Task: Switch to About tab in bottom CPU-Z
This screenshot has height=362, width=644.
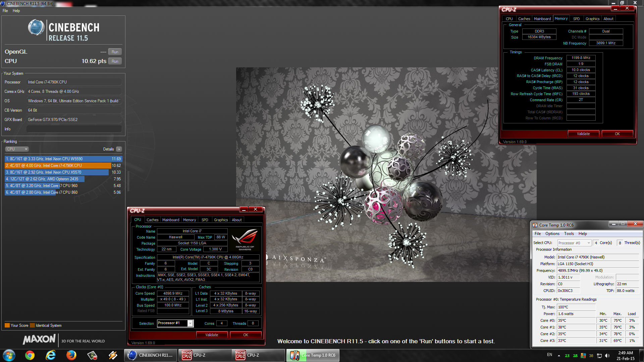Action: point(237,220)
